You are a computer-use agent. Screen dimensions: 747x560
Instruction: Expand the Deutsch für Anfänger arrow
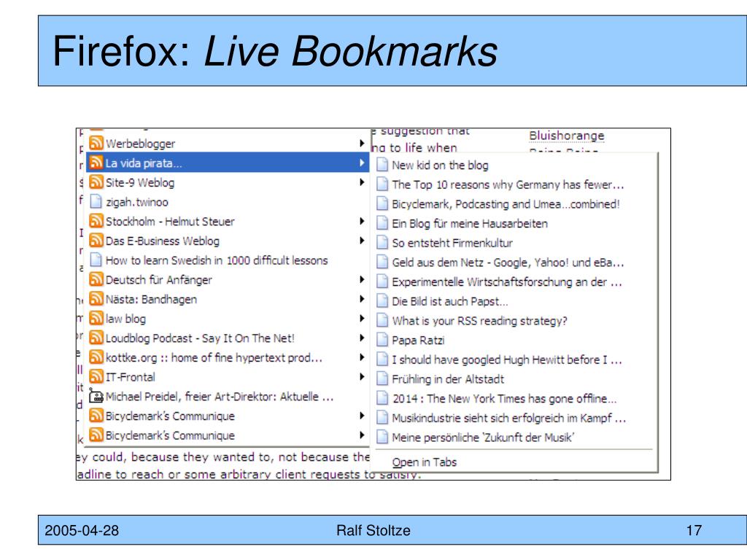[362, 279]
